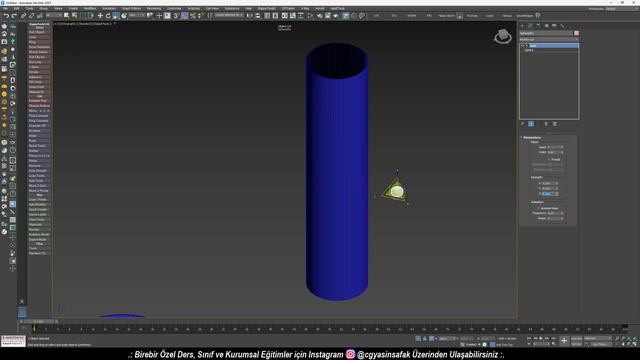Activate the Select and Move tool
640x360 pixels.
pyautogui.click(x=100, y=16)
